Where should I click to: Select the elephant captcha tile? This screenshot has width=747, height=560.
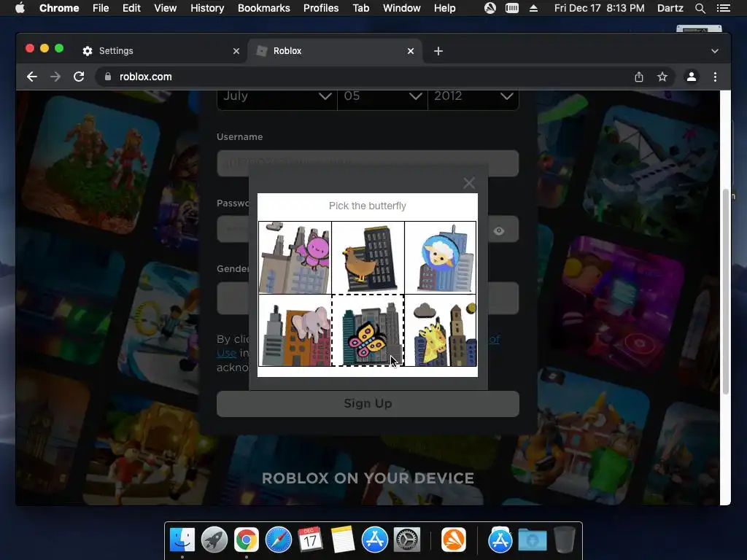pos(295,330)
